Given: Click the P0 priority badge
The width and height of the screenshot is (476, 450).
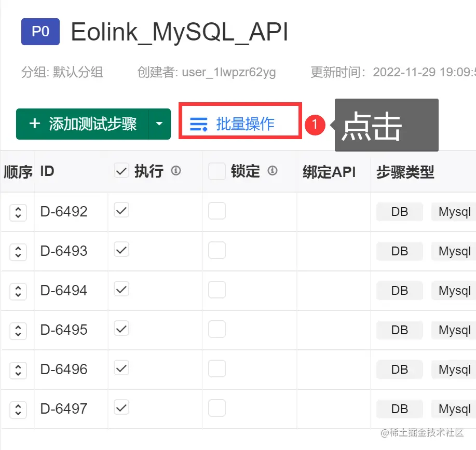Looking at the screenshot, I should 40,32.
